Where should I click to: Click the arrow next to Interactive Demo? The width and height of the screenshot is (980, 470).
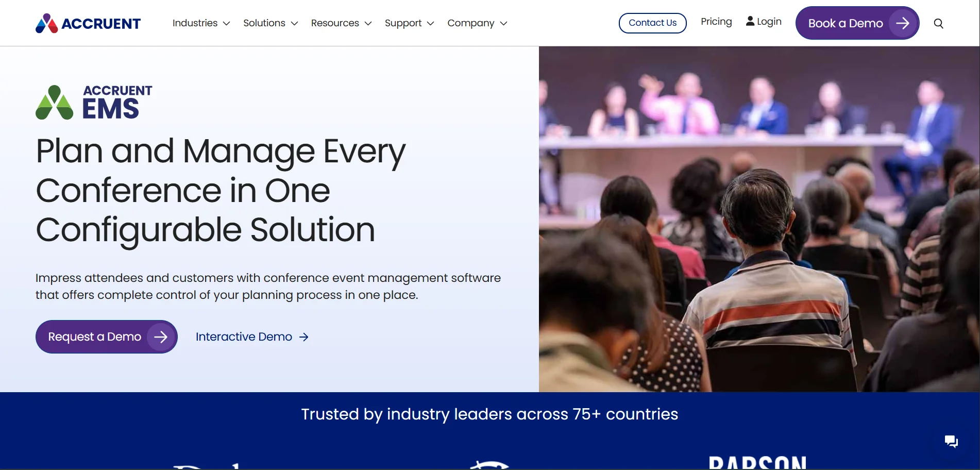tap(304, 337)
